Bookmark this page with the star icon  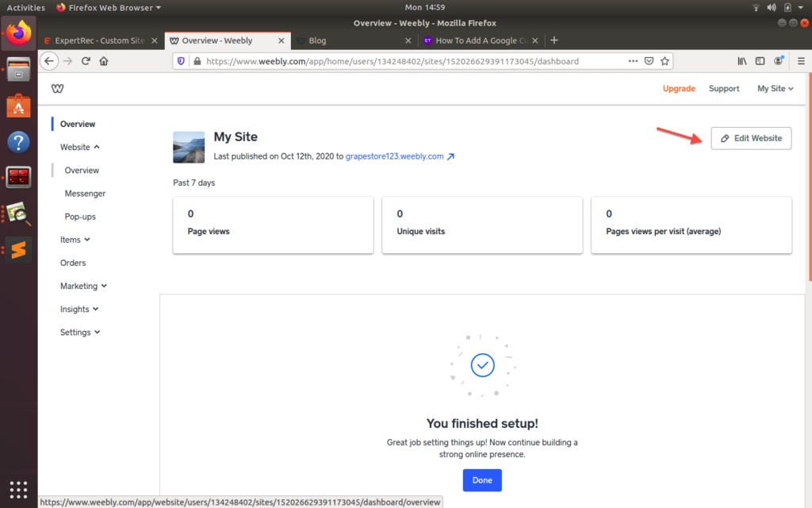(665, 61)
